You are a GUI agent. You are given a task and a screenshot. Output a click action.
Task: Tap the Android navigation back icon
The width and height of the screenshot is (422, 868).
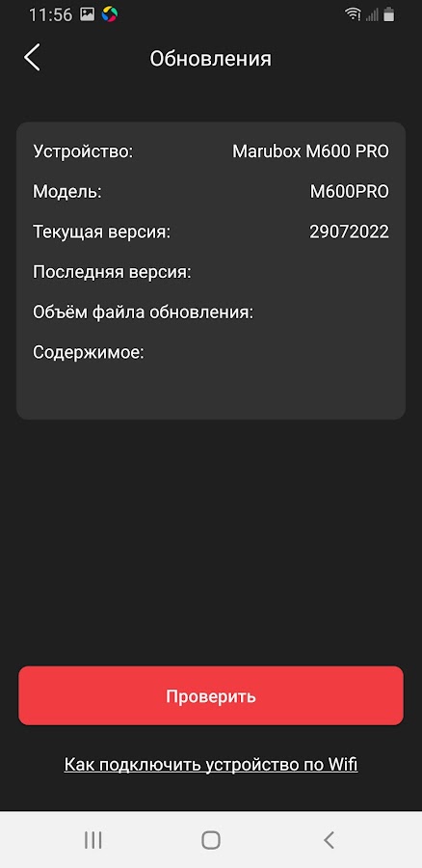click(329, 840)
